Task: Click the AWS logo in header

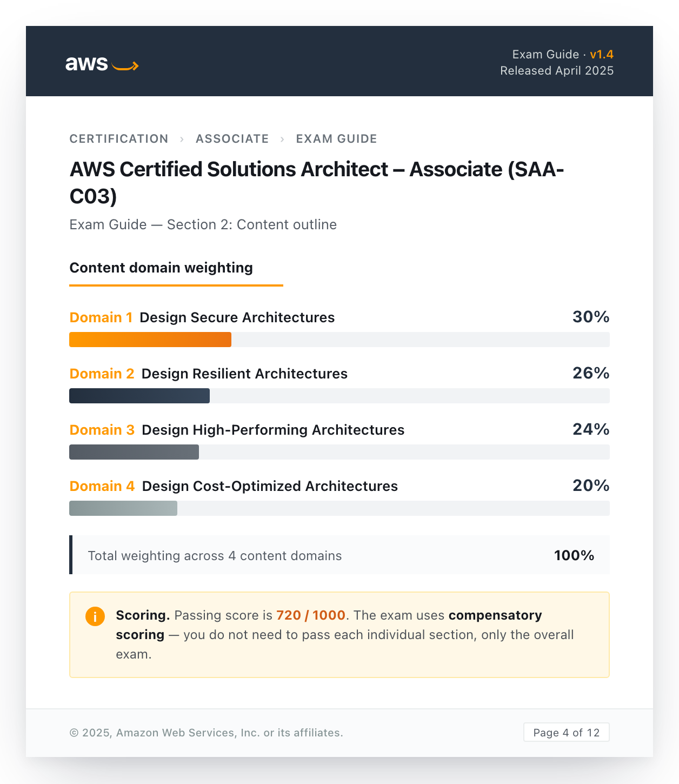Action: pyautogui.click(x=102, y=64)
